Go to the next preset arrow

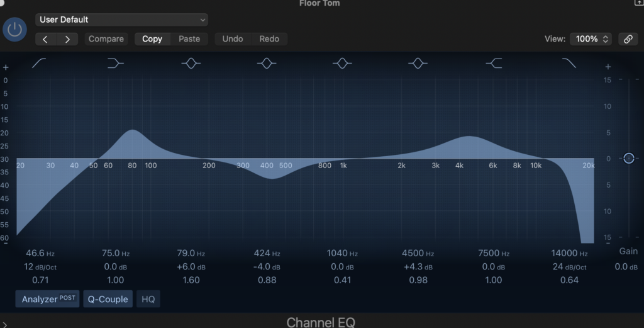67,39
